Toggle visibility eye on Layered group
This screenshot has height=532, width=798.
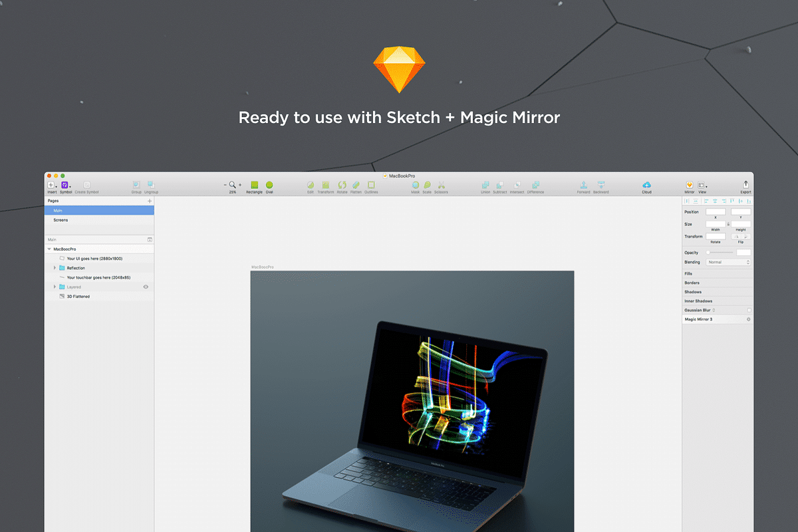tap(146, 287)
